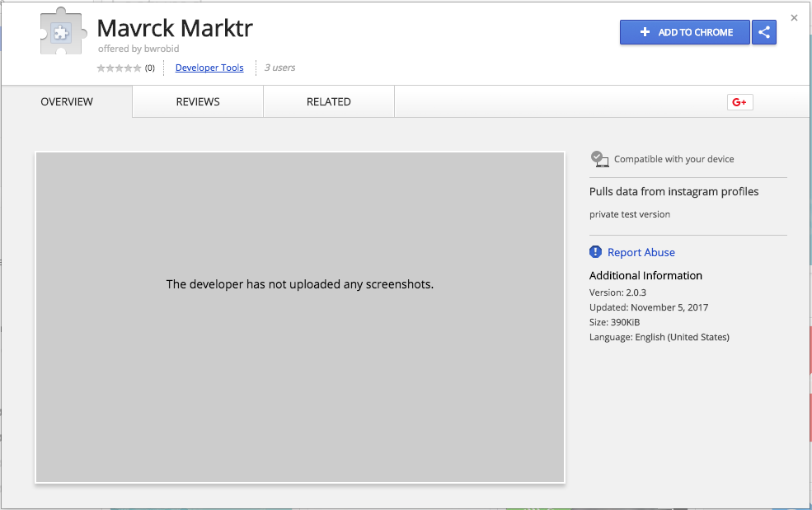Switch to the Reviews tab
Screen dimensions: 812x510
(x=198, y=102)
